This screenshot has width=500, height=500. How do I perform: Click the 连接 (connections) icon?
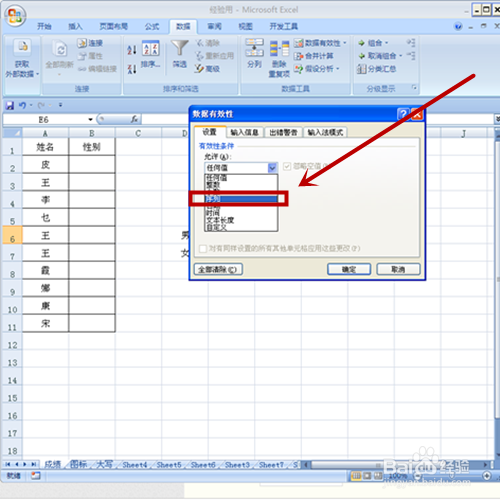[x=82, y=43]
